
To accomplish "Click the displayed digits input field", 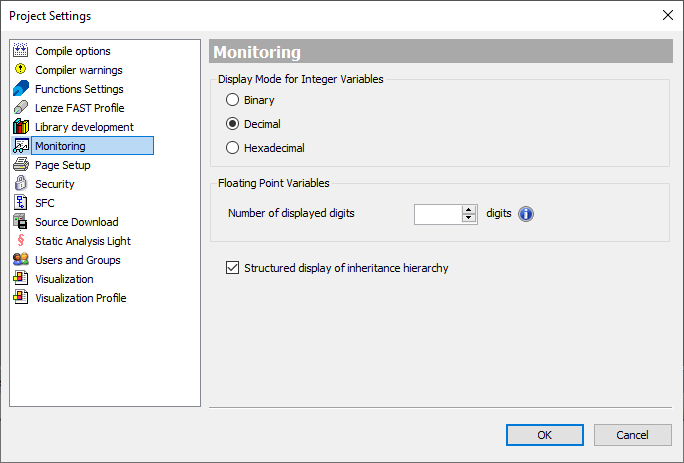I will click(x=438, y=214).
